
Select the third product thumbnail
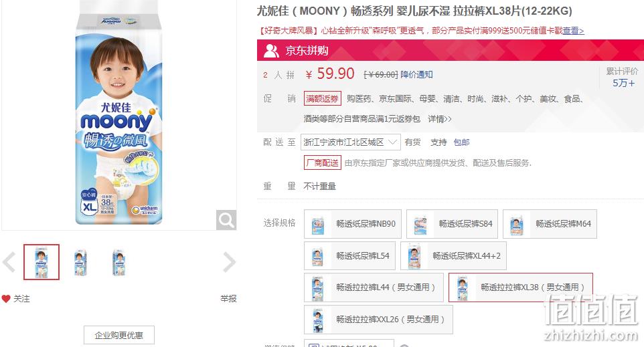pos(118,262)
